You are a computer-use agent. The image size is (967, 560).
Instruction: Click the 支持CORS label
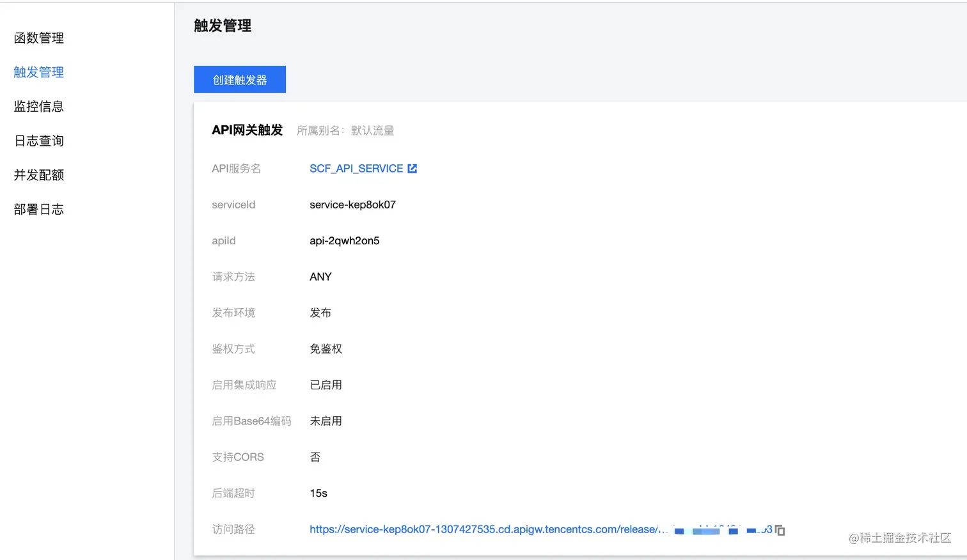coord(238,457)
